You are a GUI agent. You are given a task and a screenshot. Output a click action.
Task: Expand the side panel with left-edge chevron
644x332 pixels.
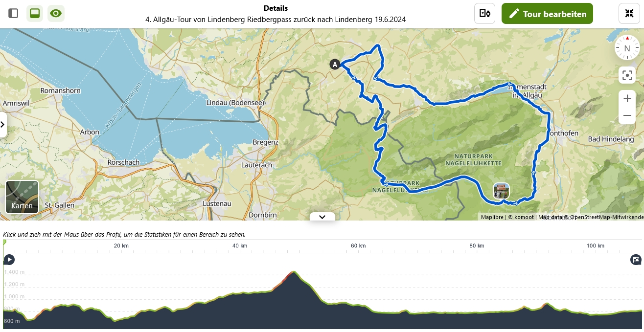click(3, 125)
